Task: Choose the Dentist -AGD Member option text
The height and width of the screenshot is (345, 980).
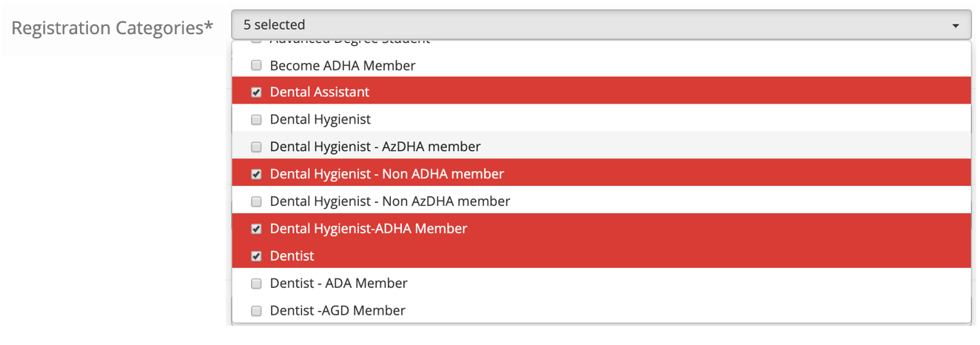Action: [x=338, y=310]
